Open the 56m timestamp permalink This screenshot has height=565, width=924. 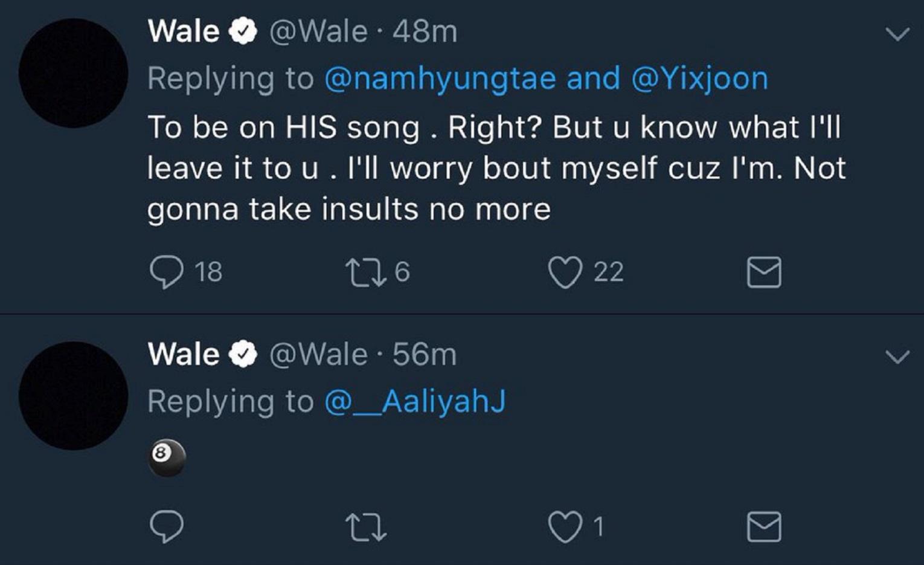[x=425, y=354]
